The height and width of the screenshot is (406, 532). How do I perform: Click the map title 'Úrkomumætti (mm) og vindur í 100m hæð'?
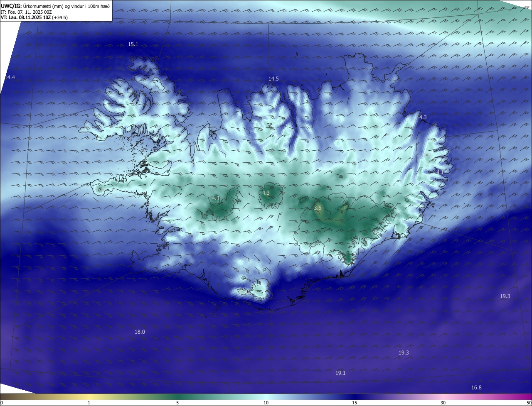tap(66, 6)
